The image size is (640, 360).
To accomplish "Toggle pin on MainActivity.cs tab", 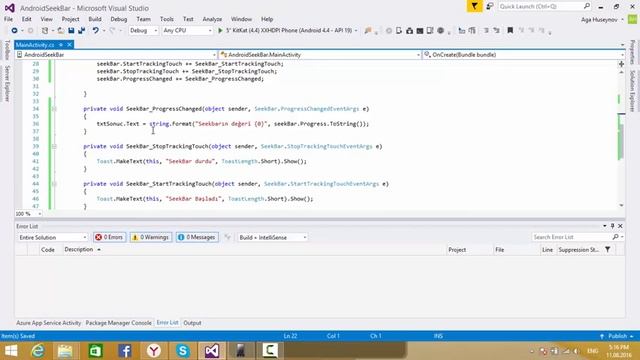I will click(x=61, y=44).
